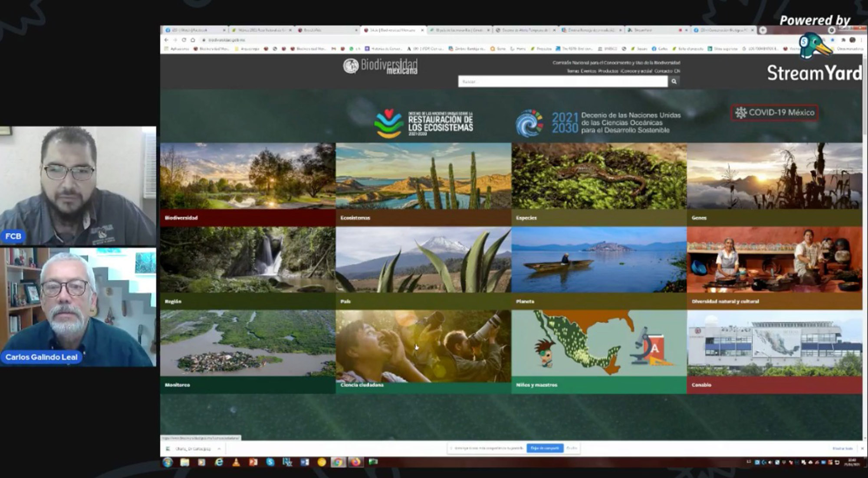Open the Eventos menu item
Screen dimensions: 868x478
pyautogui.click(x=588, y=71)
